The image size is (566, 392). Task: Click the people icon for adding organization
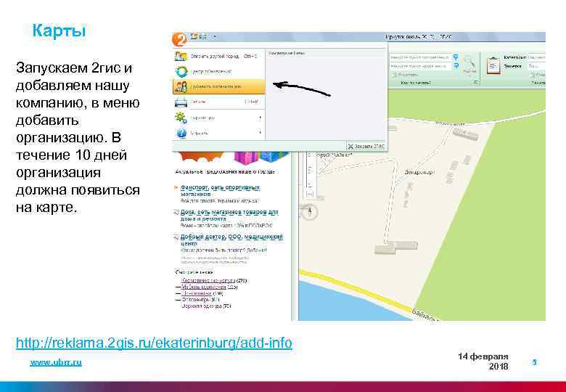click(181, 86)
